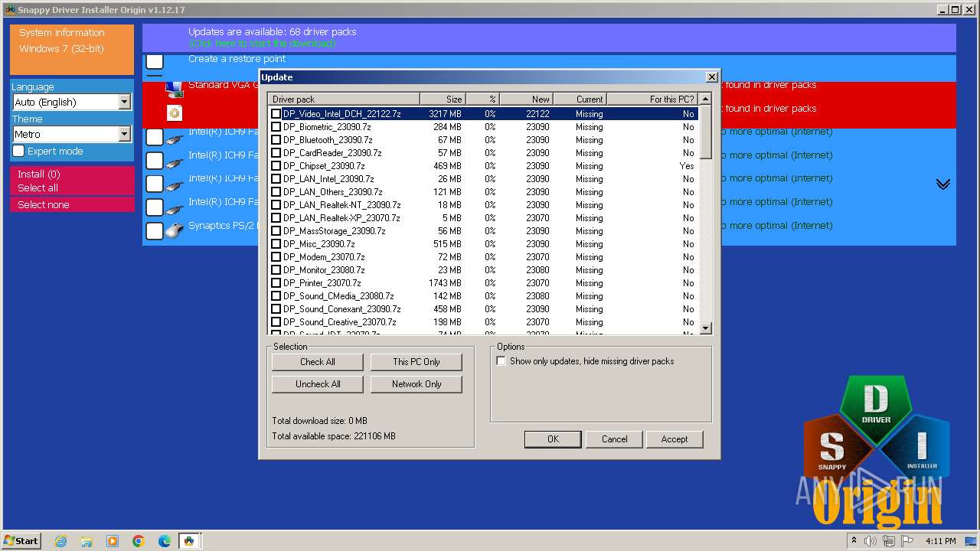Click the Synaptics PS/2 mouse device icon

click(x=175, y=230)
